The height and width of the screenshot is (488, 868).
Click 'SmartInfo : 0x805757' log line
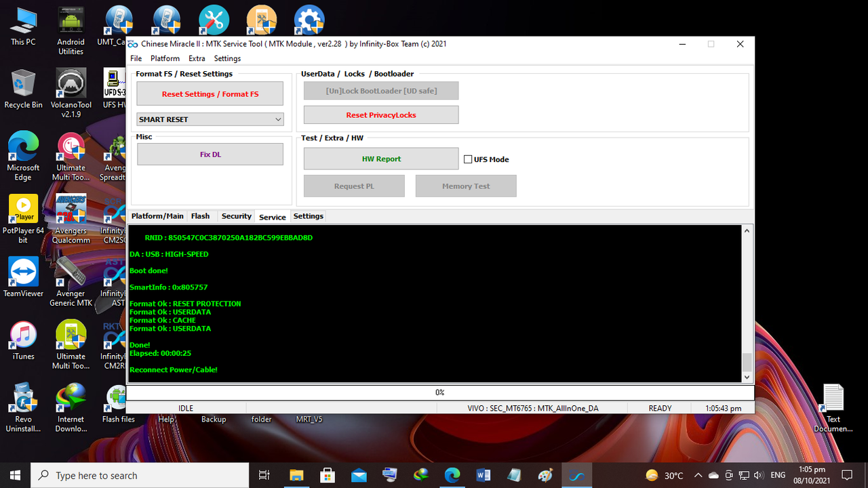[169, 287]
